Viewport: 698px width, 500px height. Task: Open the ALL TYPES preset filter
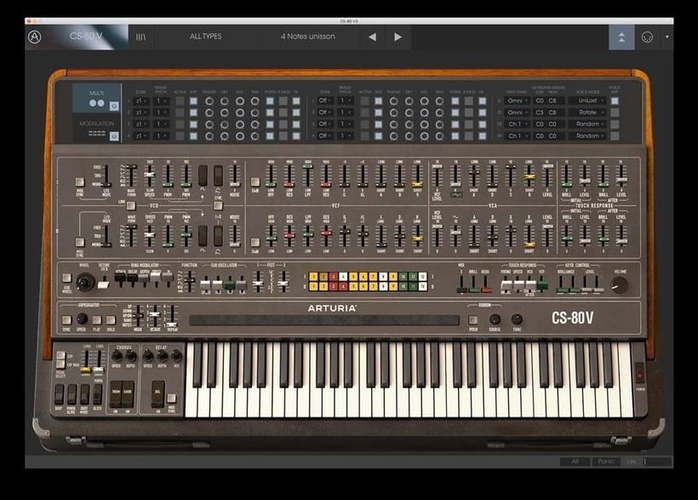point(206,37)
